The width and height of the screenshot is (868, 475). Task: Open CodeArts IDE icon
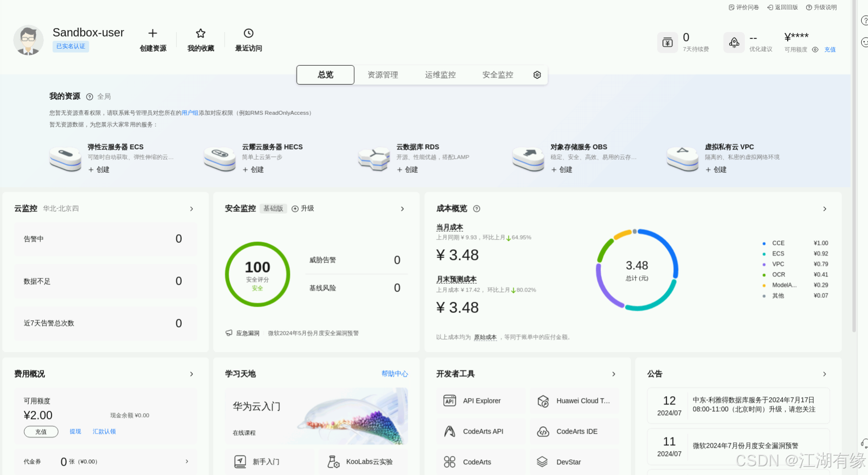(543, 431)
